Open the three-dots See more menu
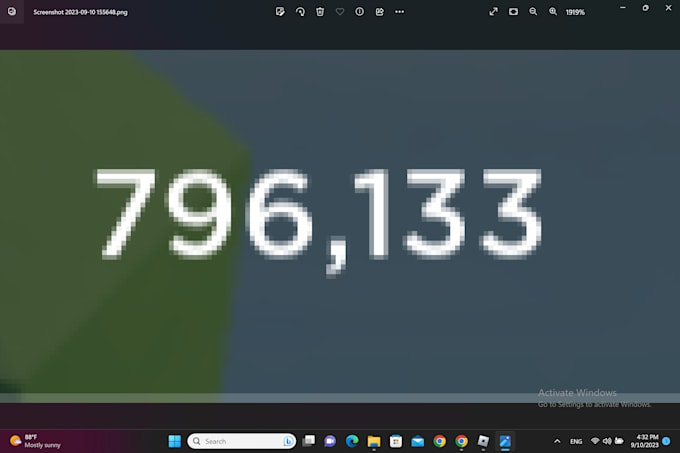This screenshot has height=453, width=680. tap(399, 12)
